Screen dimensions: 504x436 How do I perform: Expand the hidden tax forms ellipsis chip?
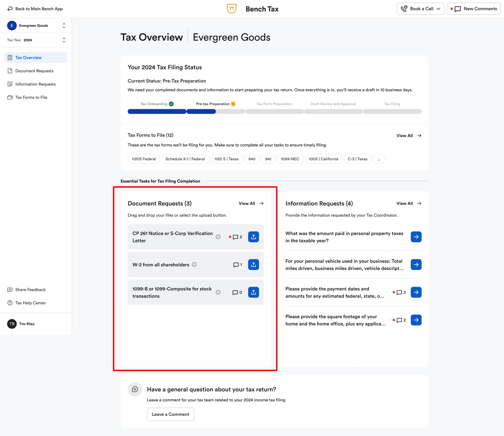(x=379, y=159)
